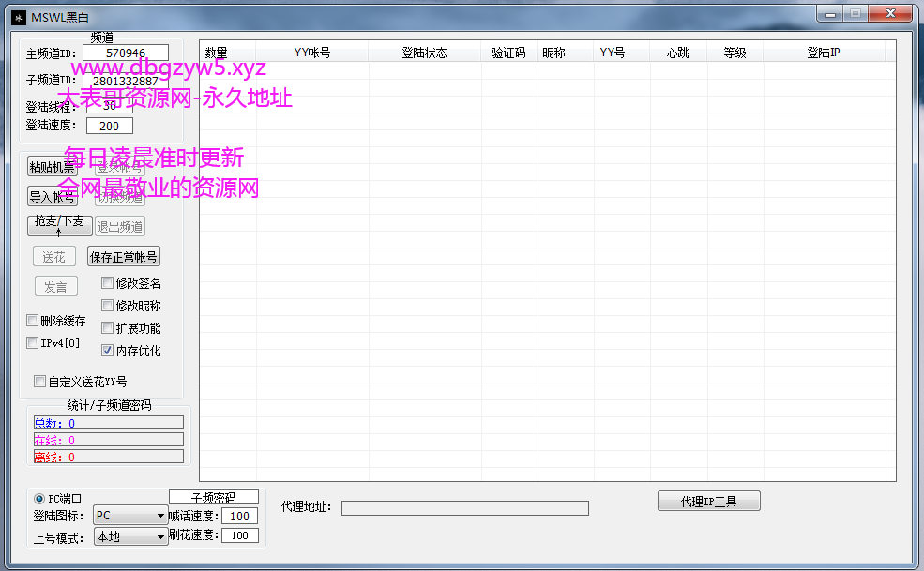Click the 登陆状态 column header
Image resolution: width=924 pixels, height=571 pixels.
point(424,53)
